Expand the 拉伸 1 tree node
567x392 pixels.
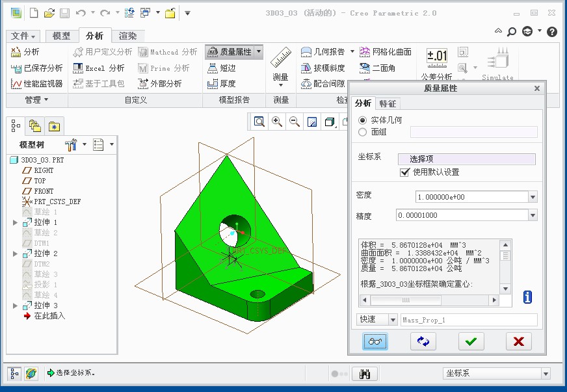click(16, 222)
